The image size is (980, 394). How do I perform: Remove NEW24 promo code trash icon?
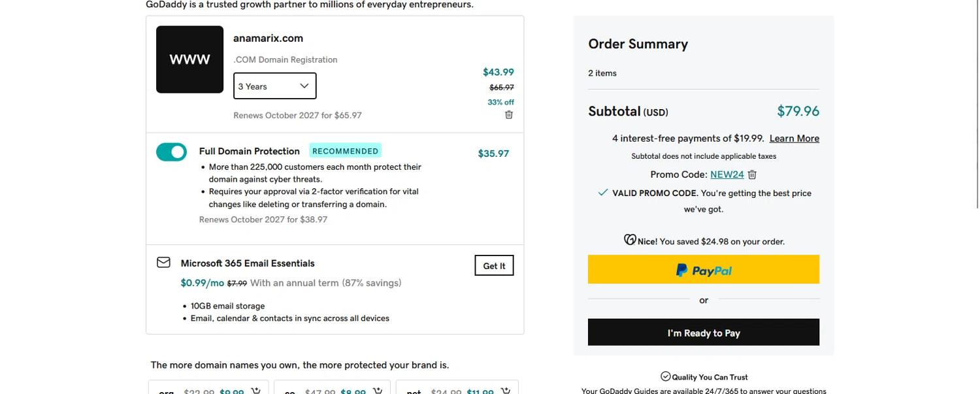coord(752,174)
